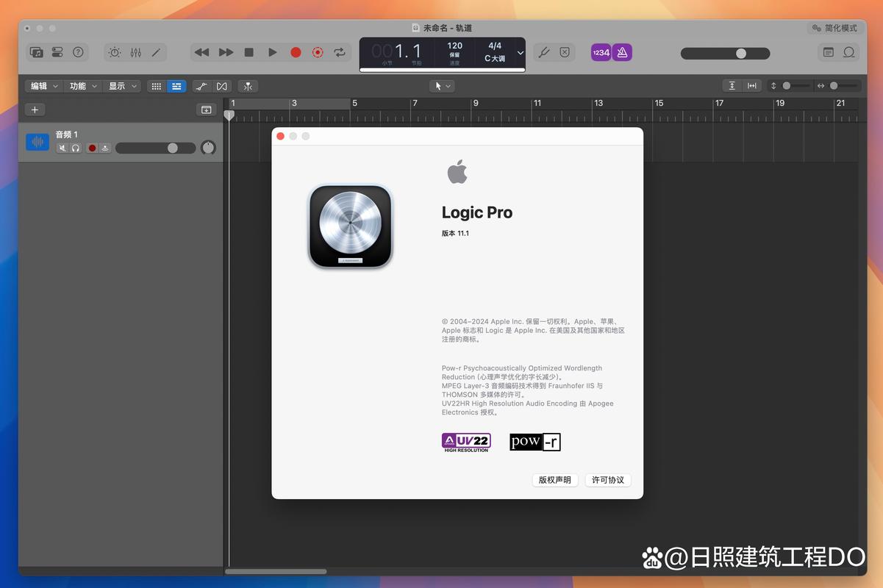Open the Tuner icon in control bar
883x588 pixels.
click(544, 52)
